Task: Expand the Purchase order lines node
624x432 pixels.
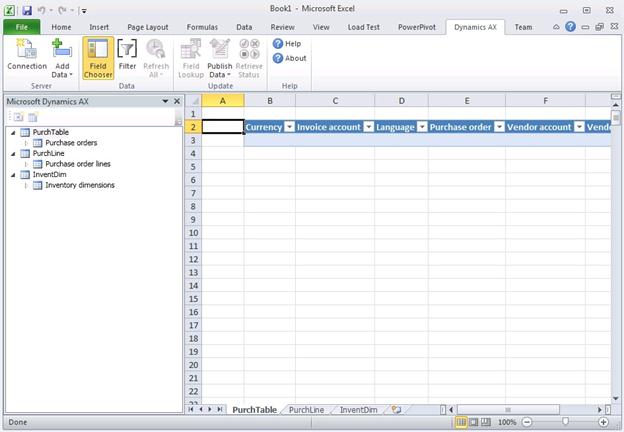Action: coord(26,164)
